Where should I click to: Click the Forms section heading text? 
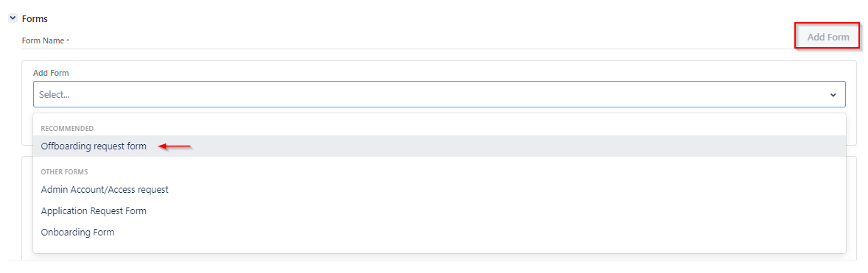click(x=35, y=19)
